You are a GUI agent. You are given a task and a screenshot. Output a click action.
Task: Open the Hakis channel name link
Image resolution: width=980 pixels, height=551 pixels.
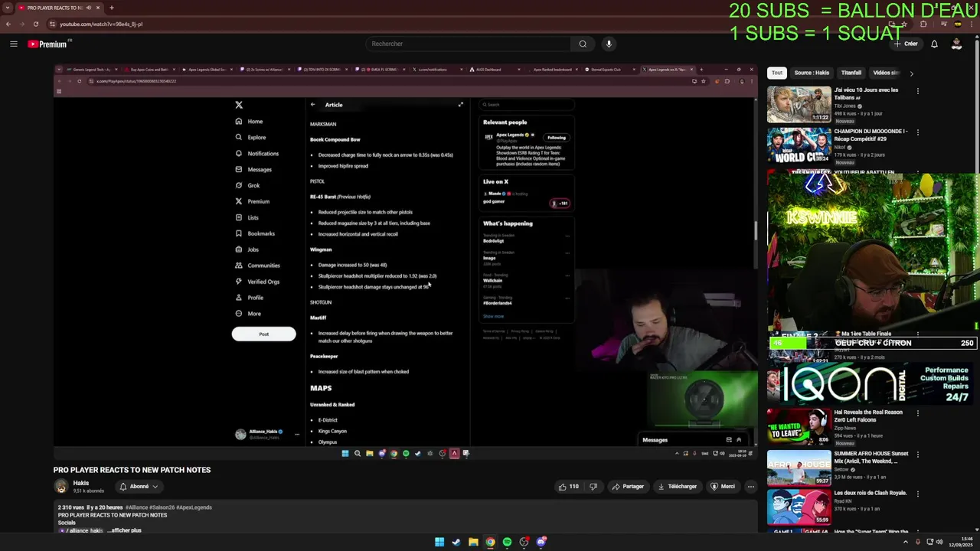[81, 483]
